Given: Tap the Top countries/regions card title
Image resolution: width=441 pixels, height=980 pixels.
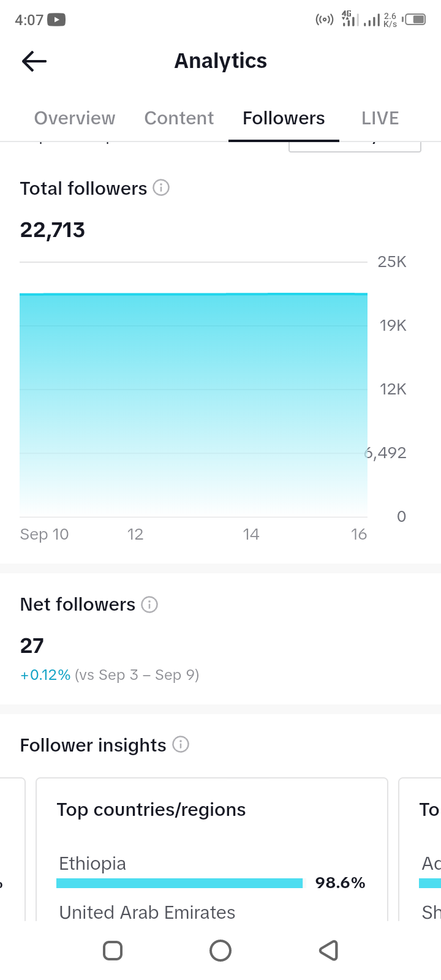Looking at the screenshot, I should click(x=151, y=810).
